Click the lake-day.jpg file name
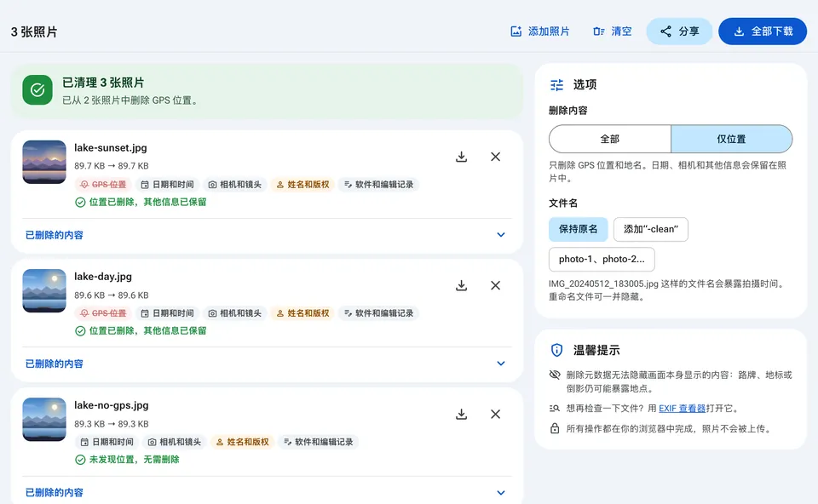 103,276
